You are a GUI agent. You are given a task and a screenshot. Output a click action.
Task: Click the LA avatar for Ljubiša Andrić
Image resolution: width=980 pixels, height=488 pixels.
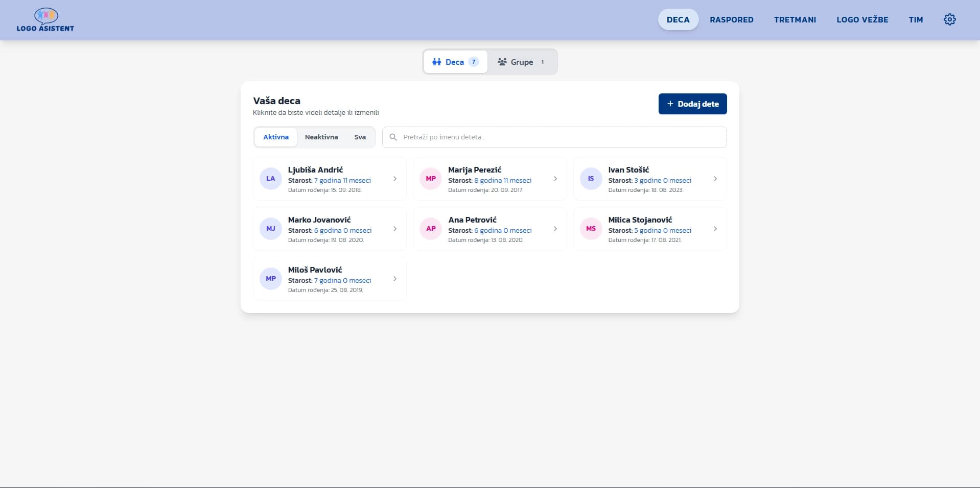click(271, 179)
